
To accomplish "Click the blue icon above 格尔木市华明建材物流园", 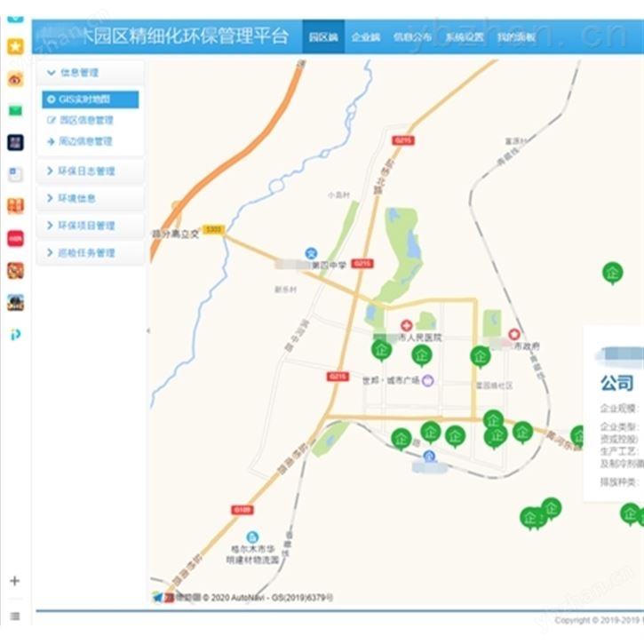I will (x=252, y=537).
